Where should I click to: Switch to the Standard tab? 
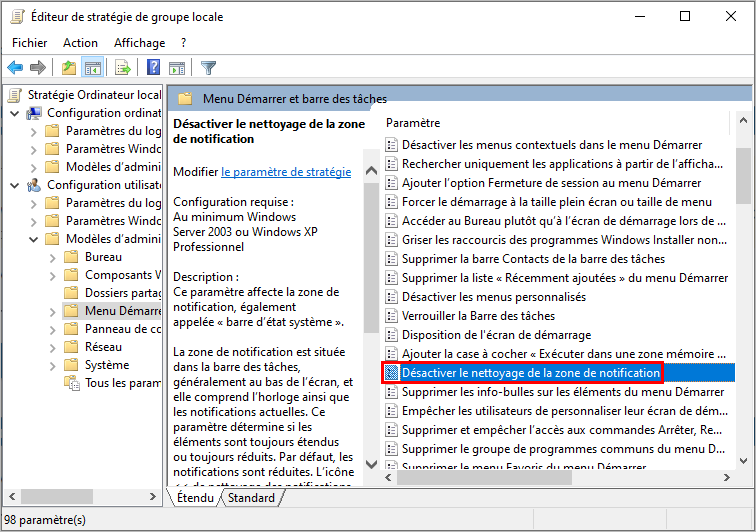[x=251, y=498]
